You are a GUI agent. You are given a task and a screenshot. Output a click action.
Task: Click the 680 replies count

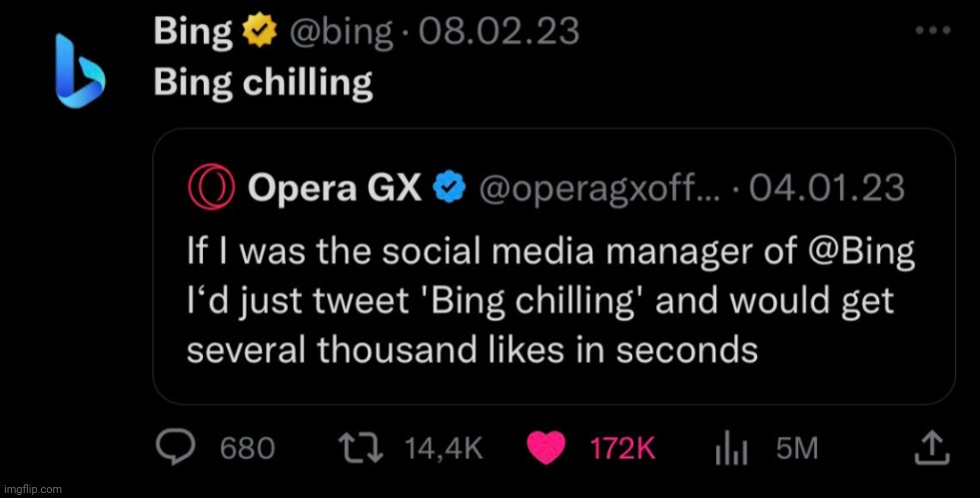click(x=248, y=448)
